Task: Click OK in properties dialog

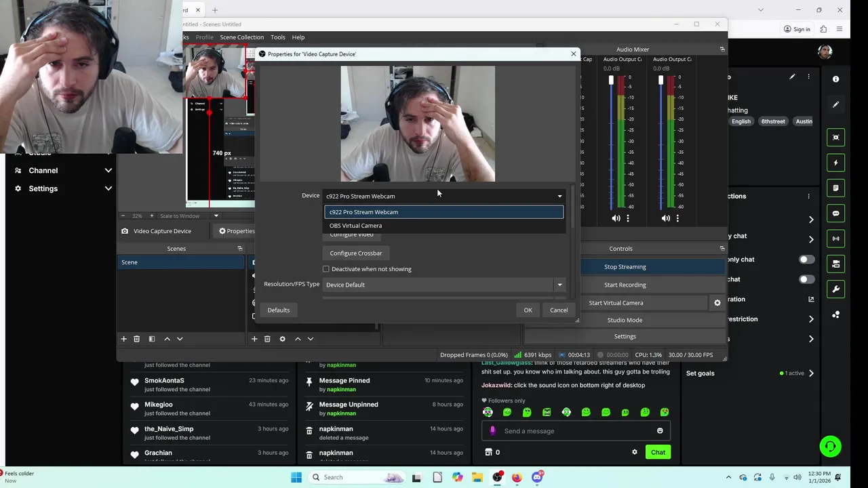Action: [528, 310]
